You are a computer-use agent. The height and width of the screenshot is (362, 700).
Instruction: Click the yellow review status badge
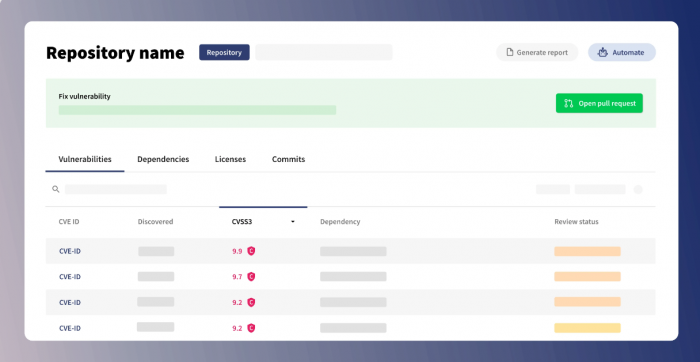coord(588,328)
